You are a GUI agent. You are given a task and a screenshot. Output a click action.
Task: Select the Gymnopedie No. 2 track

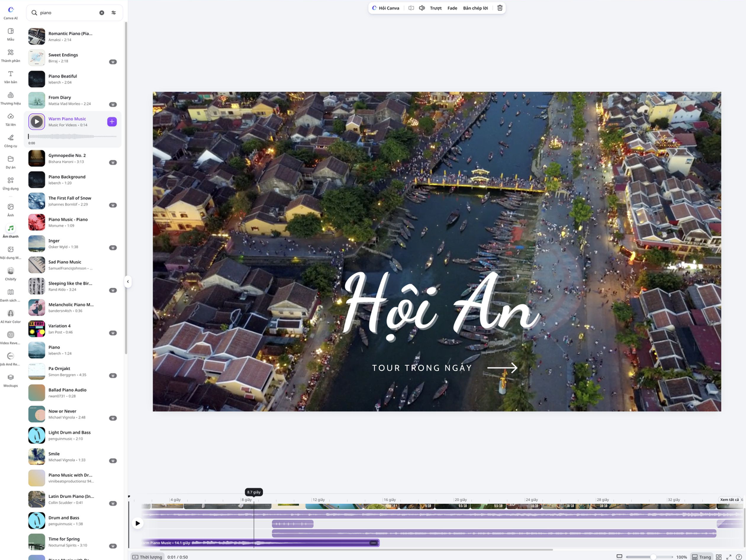[72, 158]
